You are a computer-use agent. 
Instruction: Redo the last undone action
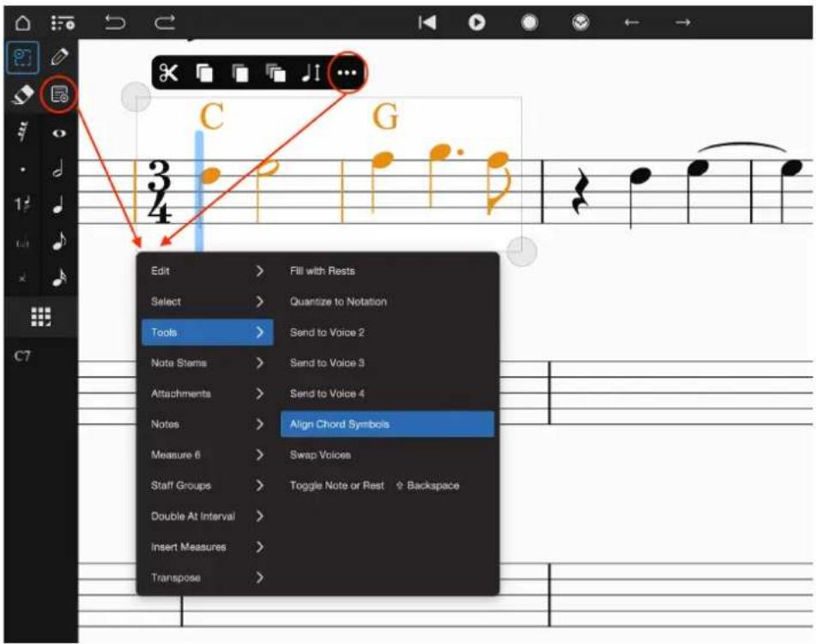pyautogui.click(x=165, y=22)
